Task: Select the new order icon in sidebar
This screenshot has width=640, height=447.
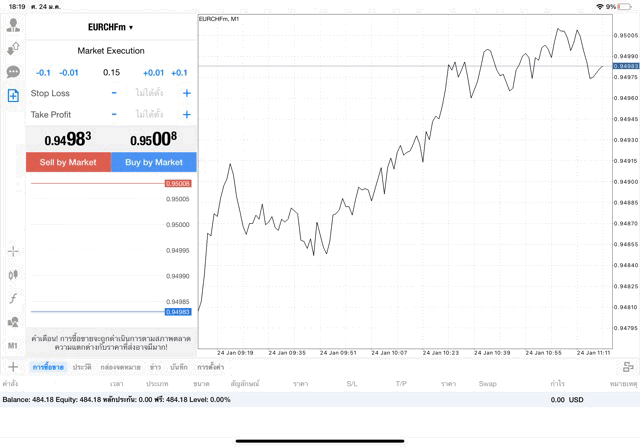Action: tap(13, 96)
